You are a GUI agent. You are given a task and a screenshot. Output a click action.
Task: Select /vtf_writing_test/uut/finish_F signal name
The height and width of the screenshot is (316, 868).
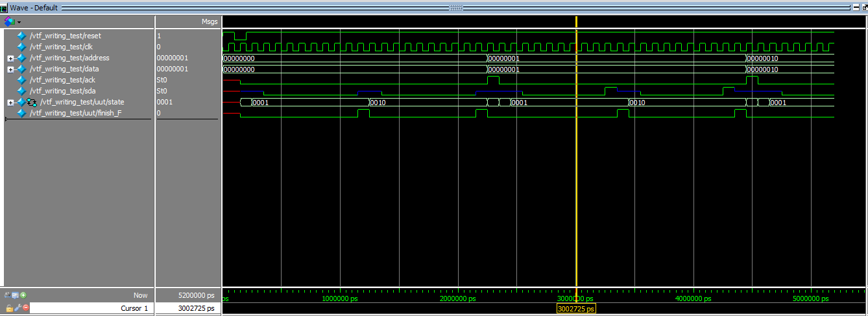point(75,113)
